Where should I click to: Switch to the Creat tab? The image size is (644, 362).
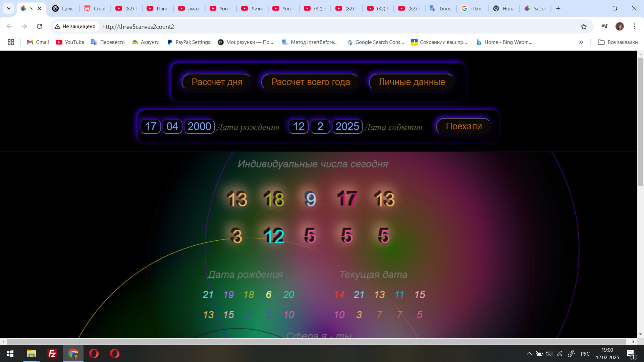[x=95, y=9]
